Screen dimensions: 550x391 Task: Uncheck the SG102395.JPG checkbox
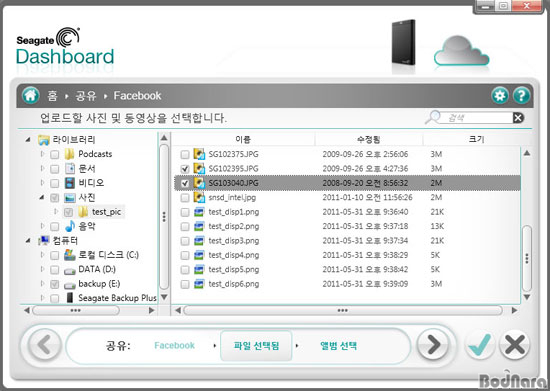tap(185, 169)
